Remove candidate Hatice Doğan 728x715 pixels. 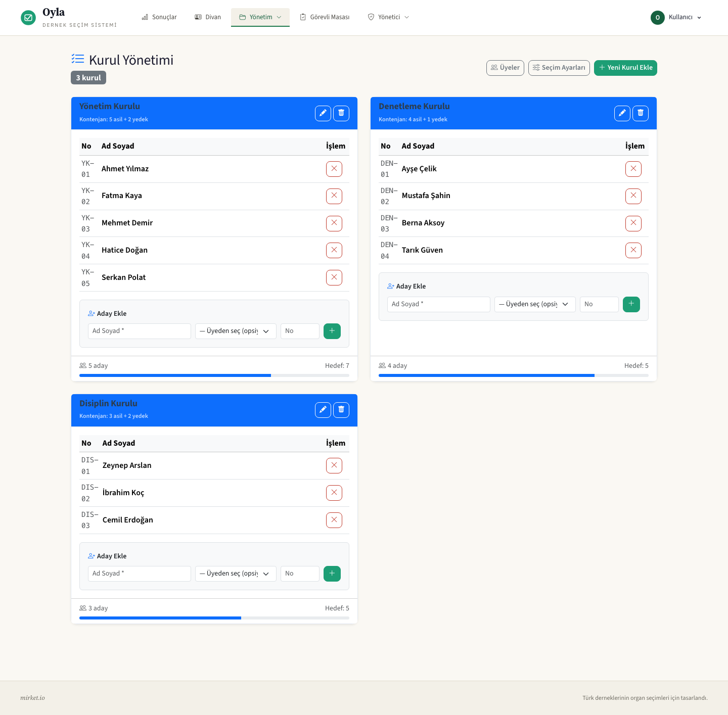334,250
